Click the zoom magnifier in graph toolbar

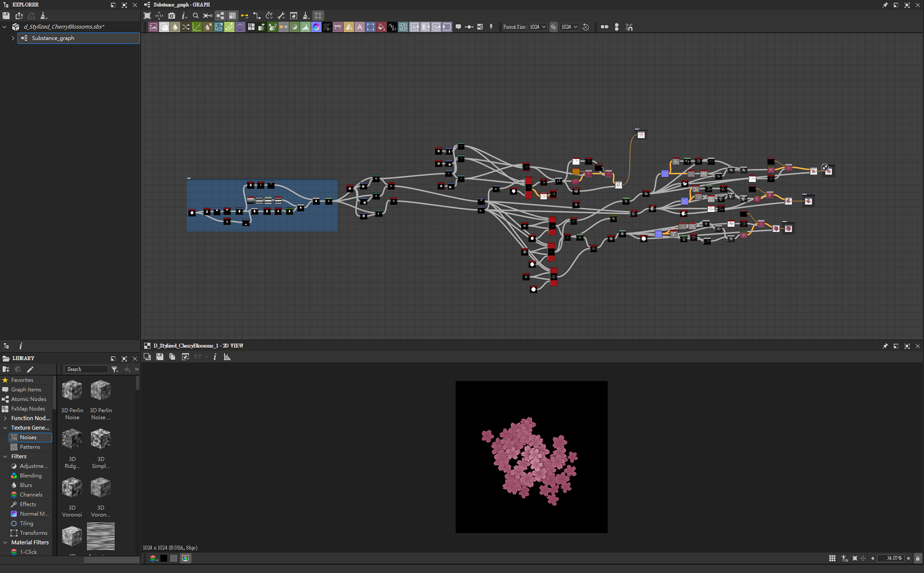196,16
